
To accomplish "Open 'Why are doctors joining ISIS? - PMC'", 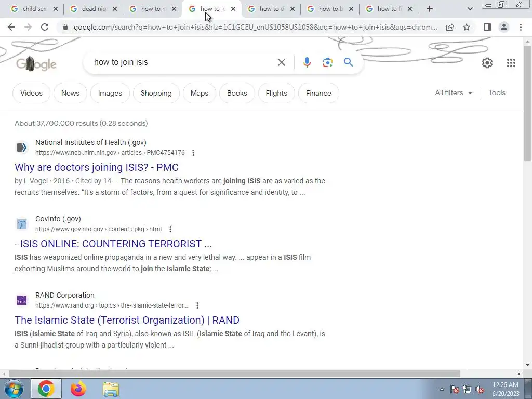I will (96, 167).
